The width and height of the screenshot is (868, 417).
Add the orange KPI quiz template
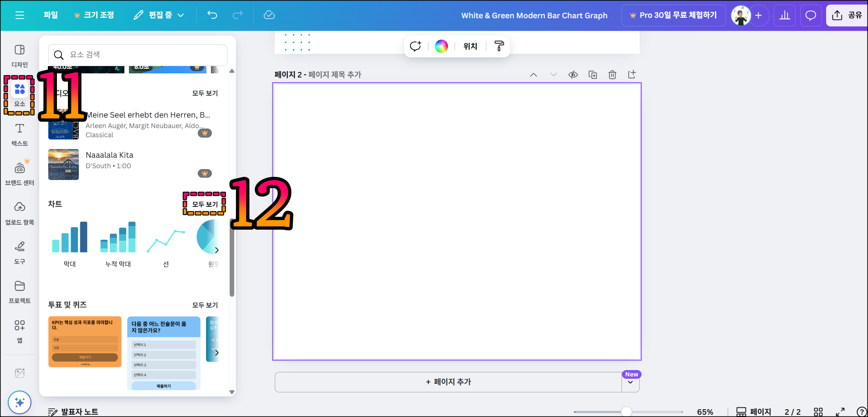pyautogui.click(x=85, y=342)
